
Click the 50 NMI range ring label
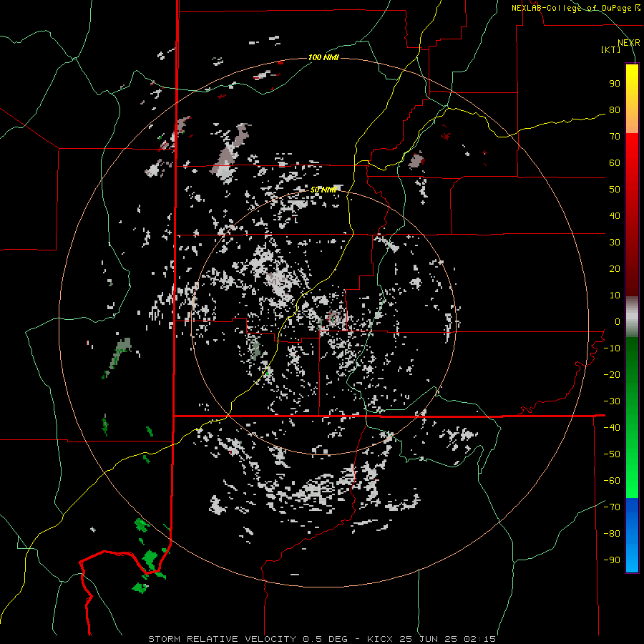click(323, 190)
